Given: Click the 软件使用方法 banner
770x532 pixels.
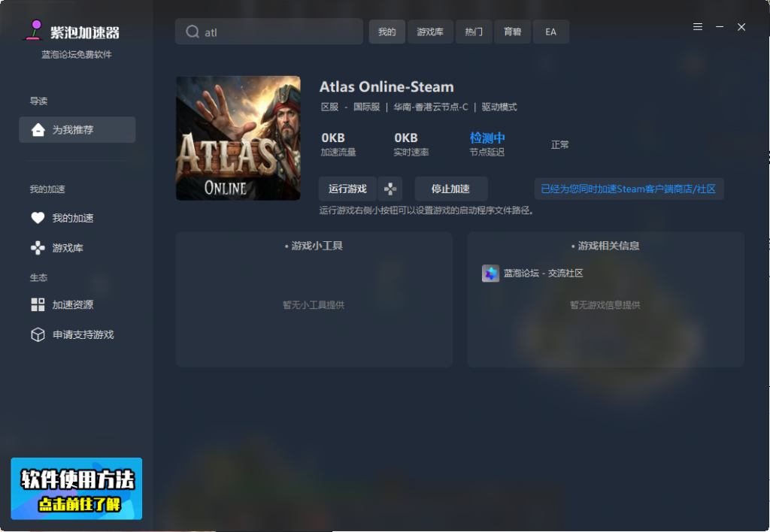Looking at the screenshot, I should pyautogui.click(x=77, y=489).
